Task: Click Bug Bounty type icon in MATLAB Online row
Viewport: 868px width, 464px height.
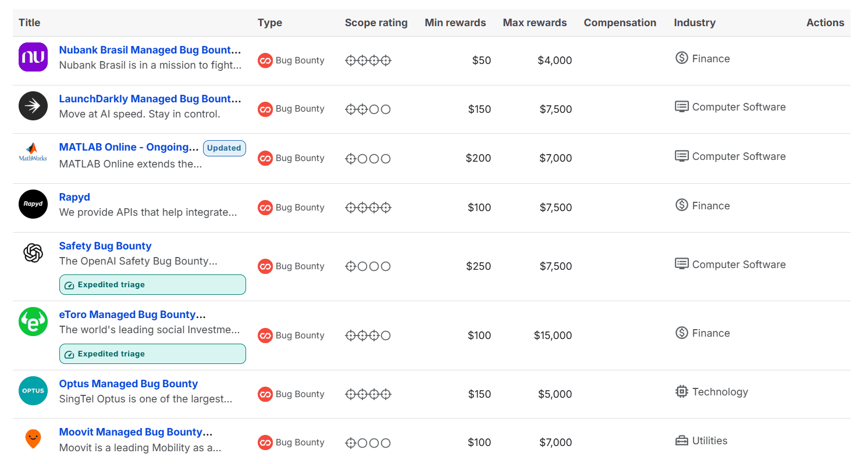Action: point(265,158)
